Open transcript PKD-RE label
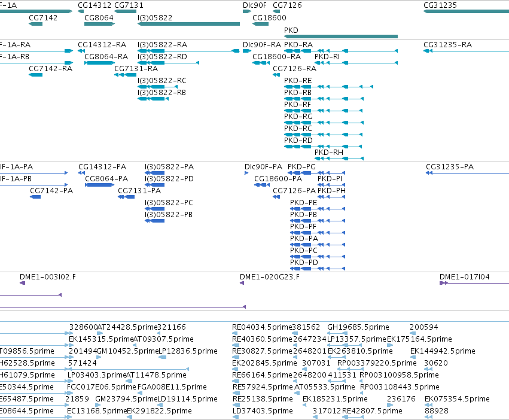Image resolution: width=509 pixels, height=420 pixels. point(298,81)
